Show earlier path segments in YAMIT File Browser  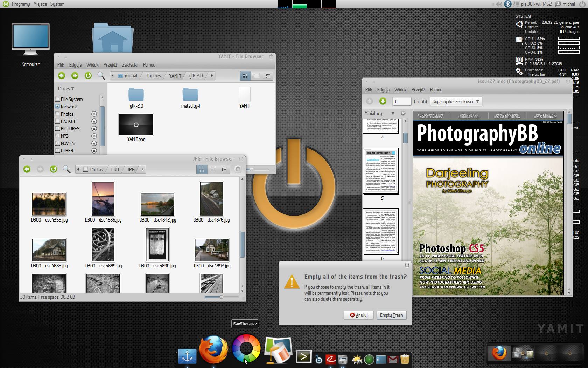click(x=112, y=76)
